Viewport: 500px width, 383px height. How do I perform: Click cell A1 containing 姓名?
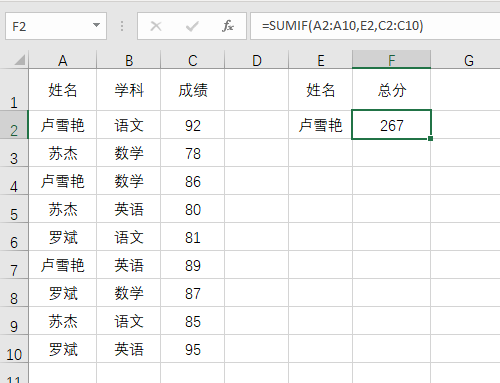tap(63, 90)
